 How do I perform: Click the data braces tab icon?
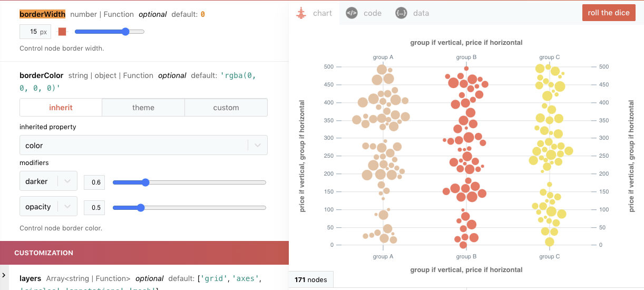401,13
